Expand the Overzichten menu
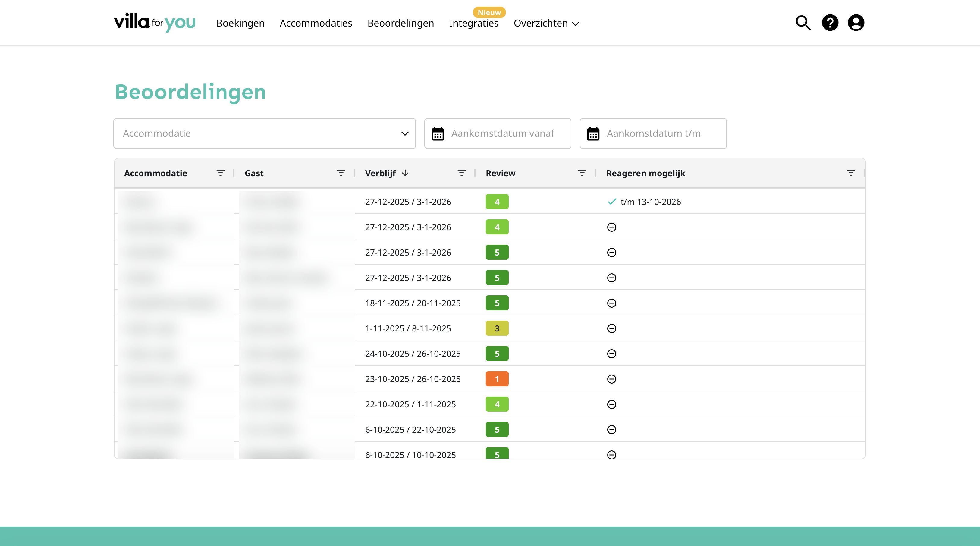The height and width of the screenshot is (546, 980). tap(546, 23)
